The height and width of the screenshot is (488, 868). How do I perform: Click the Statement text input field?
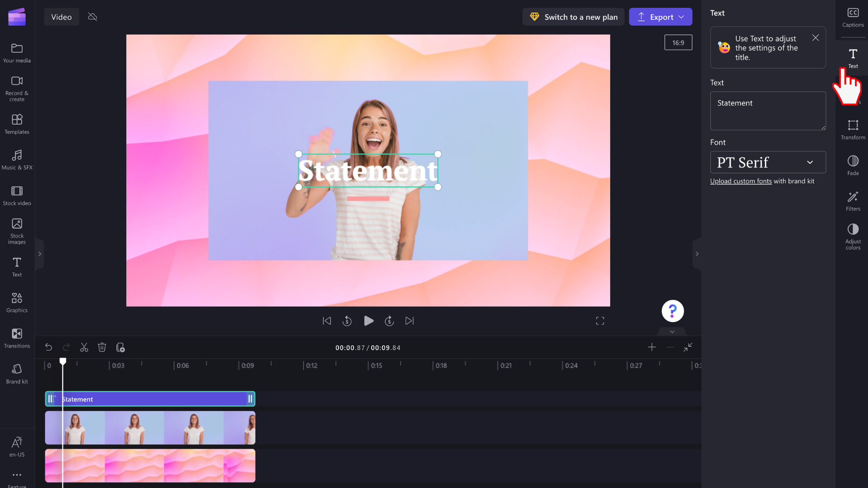(x=768, y=110)
